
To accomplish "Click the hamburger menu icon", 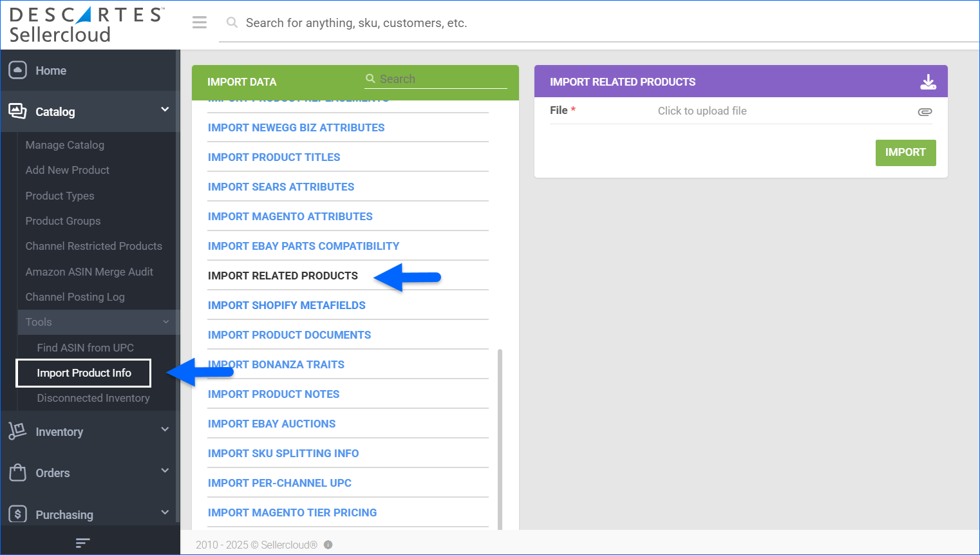I will [200, 23].
